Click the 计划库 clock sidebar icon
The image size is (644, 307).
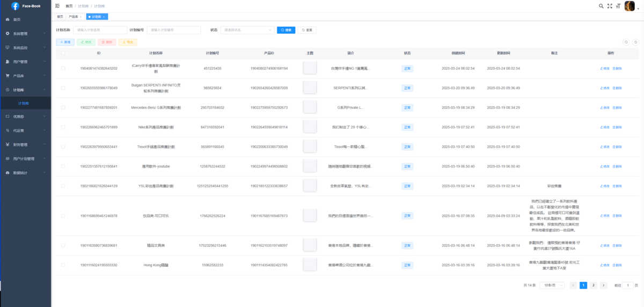pos(8,90)
